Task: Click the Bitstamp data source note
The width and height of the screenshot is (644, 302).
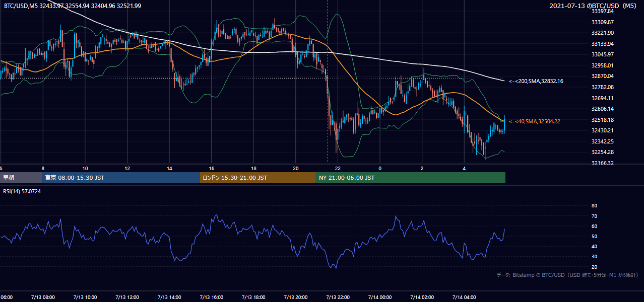Action: point(567,275)
